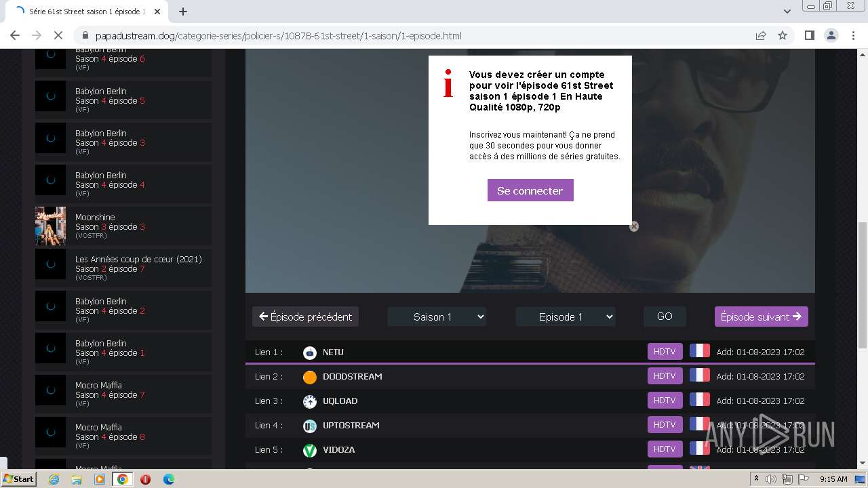
Task: Go to Épisode suivant
Action: 761,317
